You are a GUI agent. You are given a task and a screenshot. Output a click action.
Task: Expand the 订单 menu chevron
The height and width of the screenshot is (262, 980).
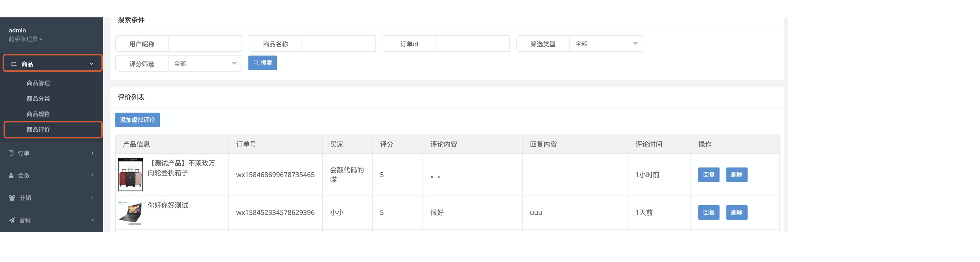(x=93, y=153)
